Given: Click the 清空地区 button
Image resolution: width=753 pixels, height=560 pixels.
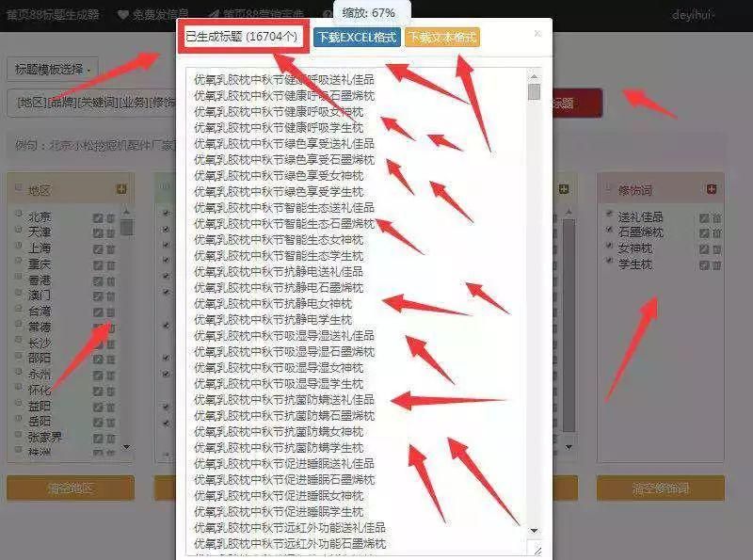Looking at the screenshot, I should [71, 488].
